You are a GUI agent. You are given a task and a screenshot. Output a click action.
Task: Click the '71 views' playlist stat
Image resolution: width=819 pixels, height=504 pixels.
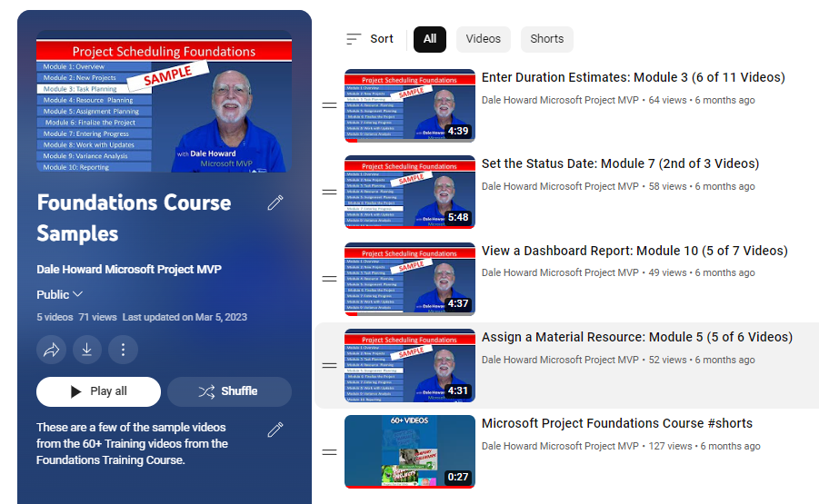point(97,317)
